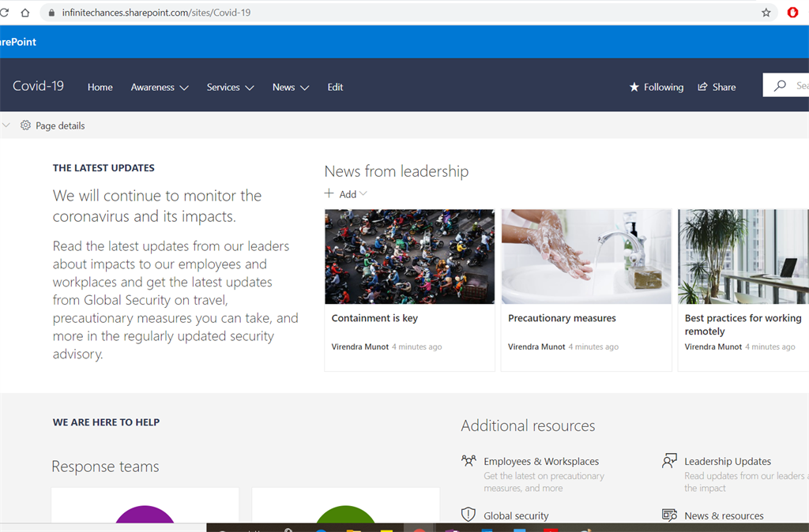The height and width of the screenshot is (532, 809).
Task: Click THE LATEST UPDATES heading
Action: point(103,167)
